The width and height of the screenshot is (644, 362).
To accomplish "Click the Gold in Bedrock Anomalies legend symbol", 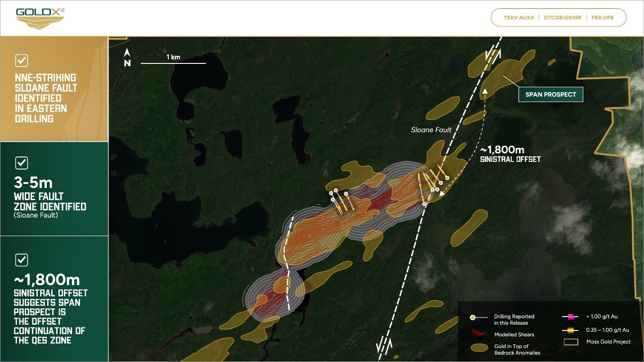I will pyautogui.click(x=479, y=348).
